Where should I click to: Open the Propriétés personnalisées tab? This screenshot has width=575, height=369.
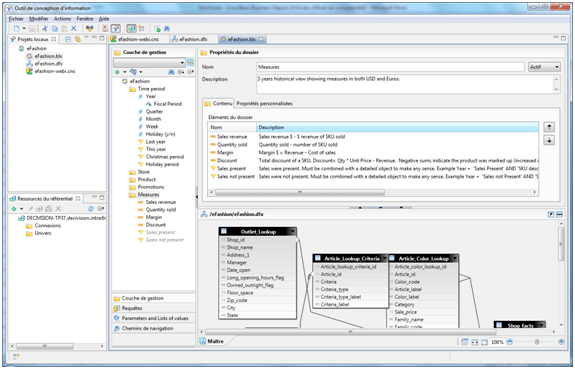coord(264,103)
